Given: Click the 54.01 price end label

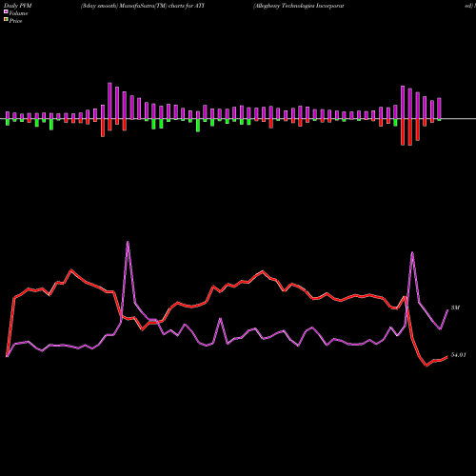Looking at the screenshot, I should click(459, 355).
